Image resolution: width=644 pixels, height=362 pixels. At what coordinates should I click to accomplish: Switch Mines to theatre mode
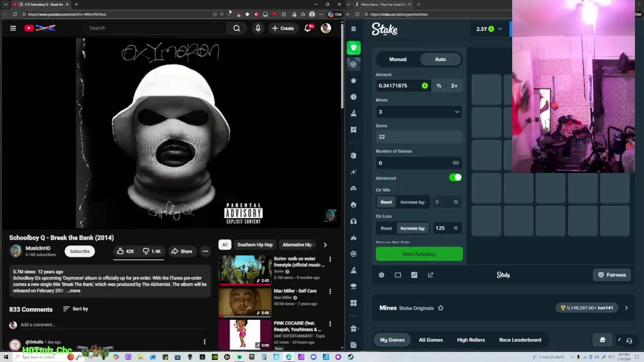coord(398,275)
